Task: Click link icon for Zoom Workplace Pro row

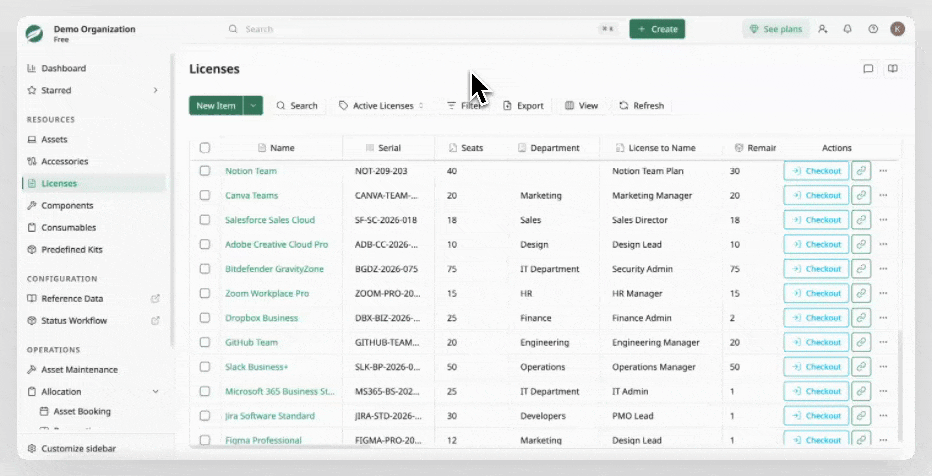Action: 861,293
